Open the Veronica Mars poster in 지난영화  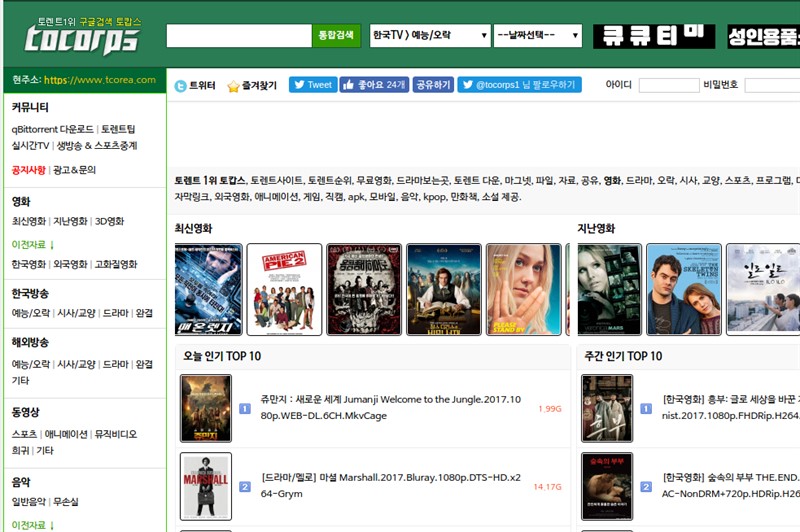(x=609, y=290)
